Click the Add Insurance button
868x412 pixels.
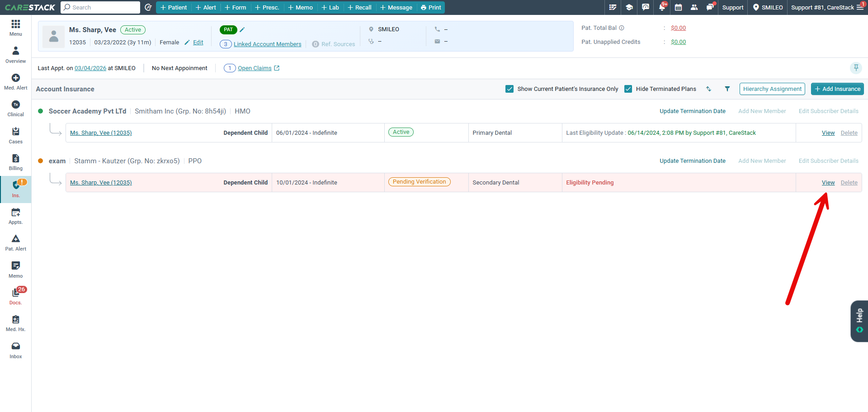(x=837, y=89)
